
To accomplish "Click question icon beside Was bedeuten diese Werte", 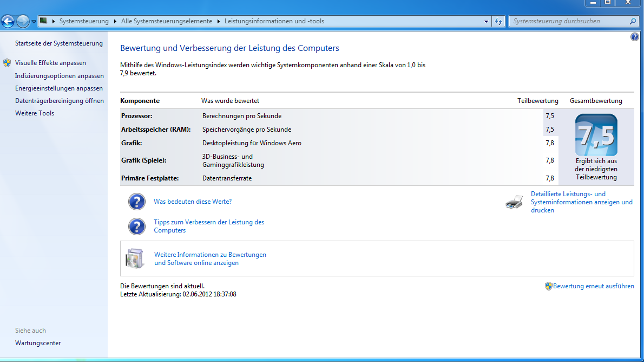I will pyautogui.click(x=136, y=202).
